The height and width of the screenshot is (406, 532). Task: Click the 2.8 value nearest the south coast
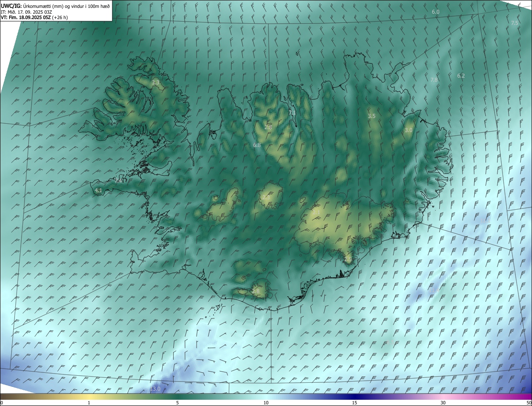point(256,291)
